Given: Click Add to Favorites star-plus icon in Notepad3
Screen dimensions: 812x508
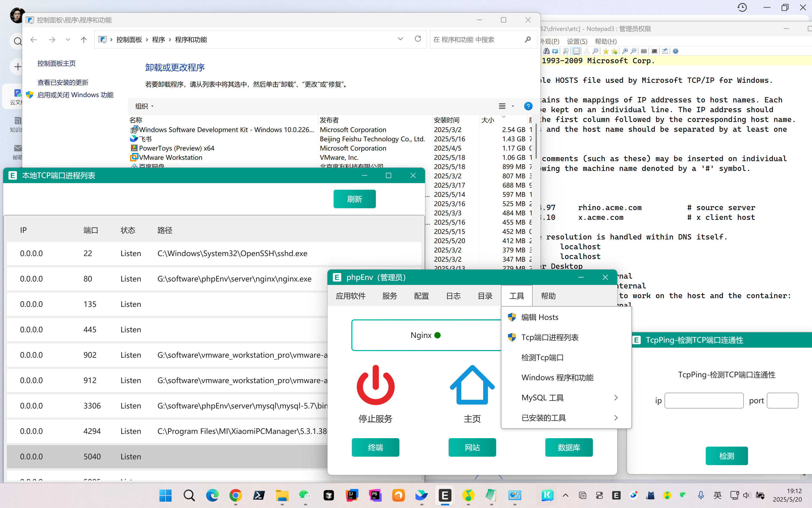Looking at the screenshot, I should [x=615, y=51].
